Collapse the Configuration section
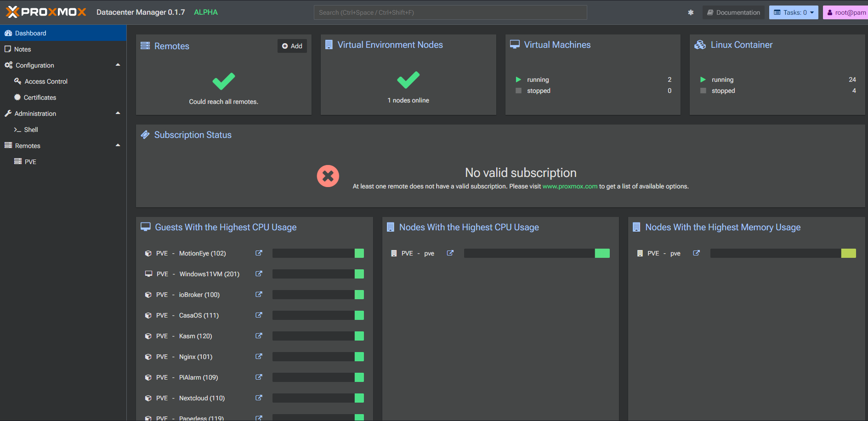The height and width of the screenshot is (421, 868). 118,65
